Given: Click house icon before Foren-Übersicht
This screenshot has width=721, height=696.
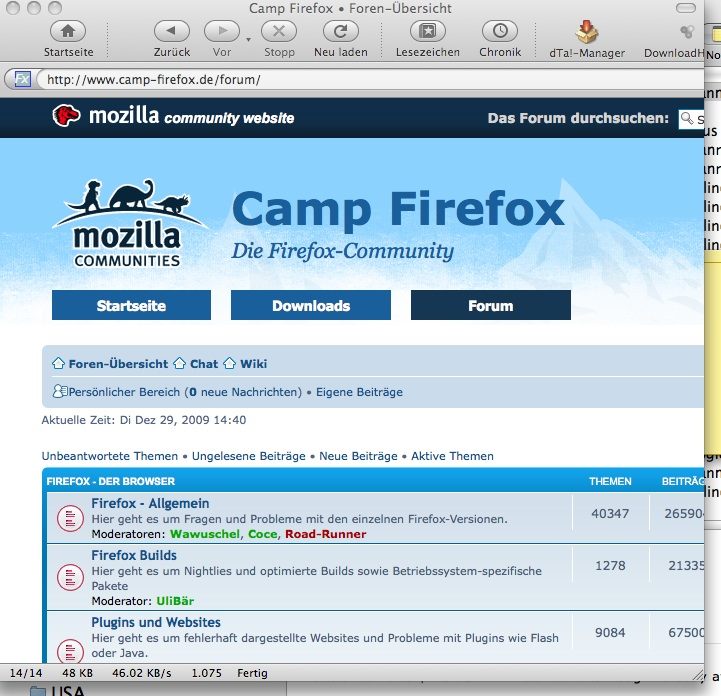Looking at the screenshot, I should tap(58, 363).
